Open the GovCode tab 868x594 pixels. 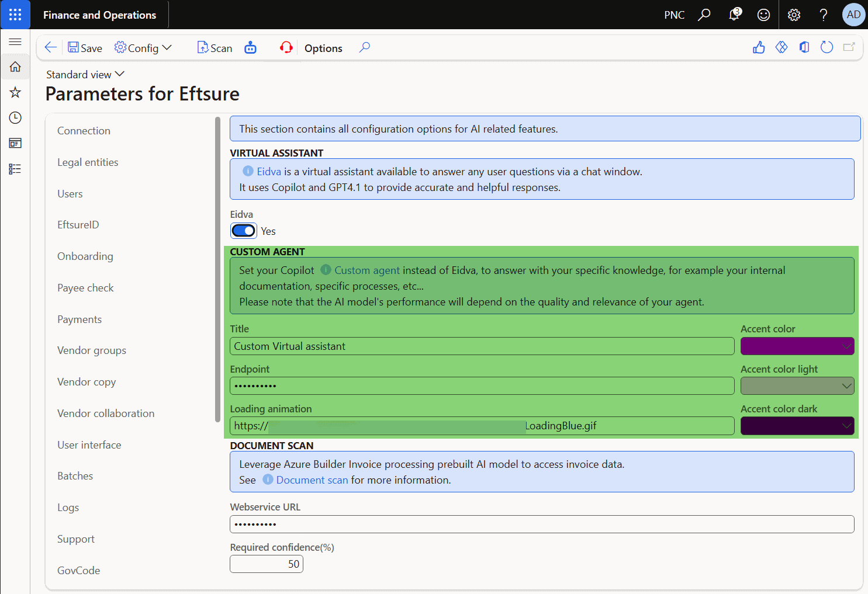point(78,571)
